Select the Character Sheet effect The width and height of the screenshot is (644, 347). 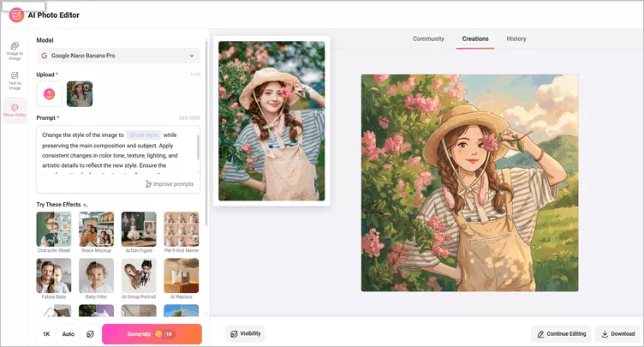coord(54,232)
